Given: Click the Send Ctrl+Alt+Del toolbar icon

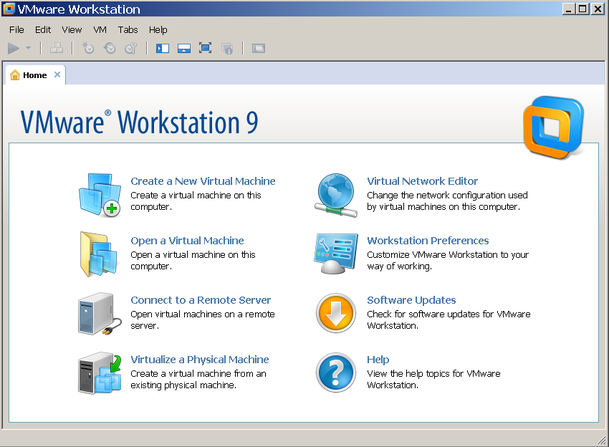Looking at the screenshot, I should tap(57, 48).
